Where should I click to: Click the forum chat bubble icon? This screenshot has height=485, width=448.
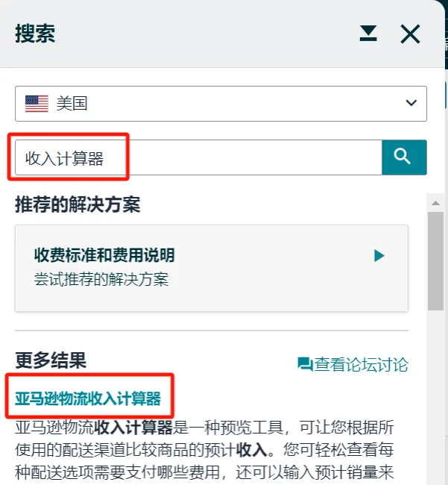(306, 364)
